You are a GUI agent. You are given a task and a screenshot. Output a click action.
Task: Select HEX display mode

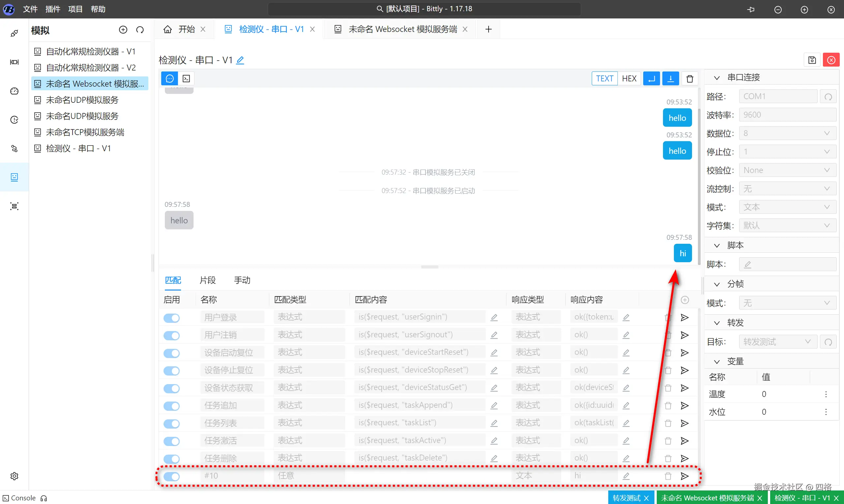coord(629,79)
